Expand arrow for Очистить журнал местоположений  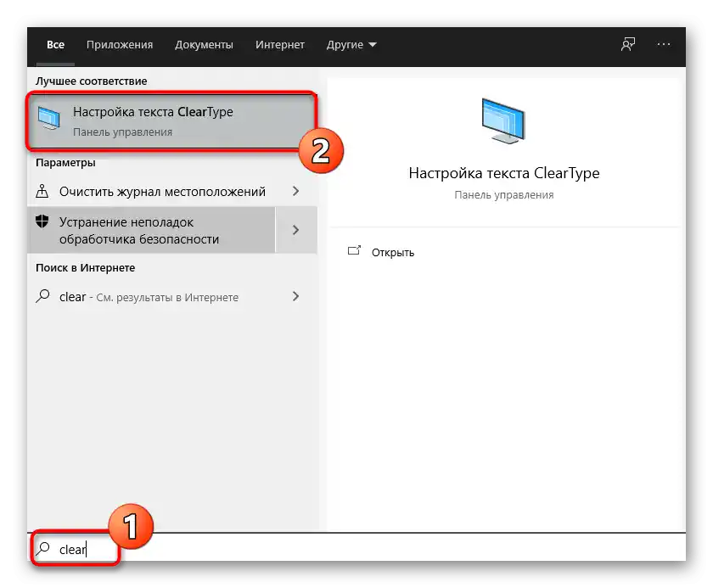(295, 191)
